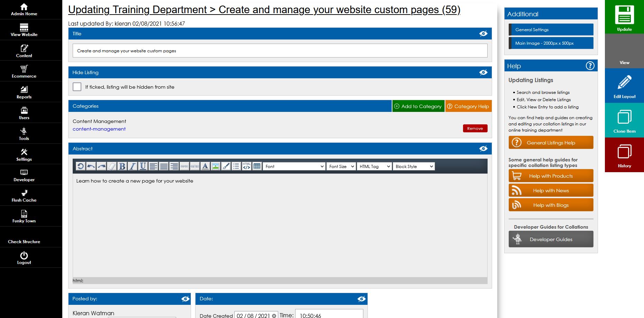The height and width of the screenshot is (318, 644).
Task: Toggle visibility eye on Abstract panel
Action: pos(483,149)
